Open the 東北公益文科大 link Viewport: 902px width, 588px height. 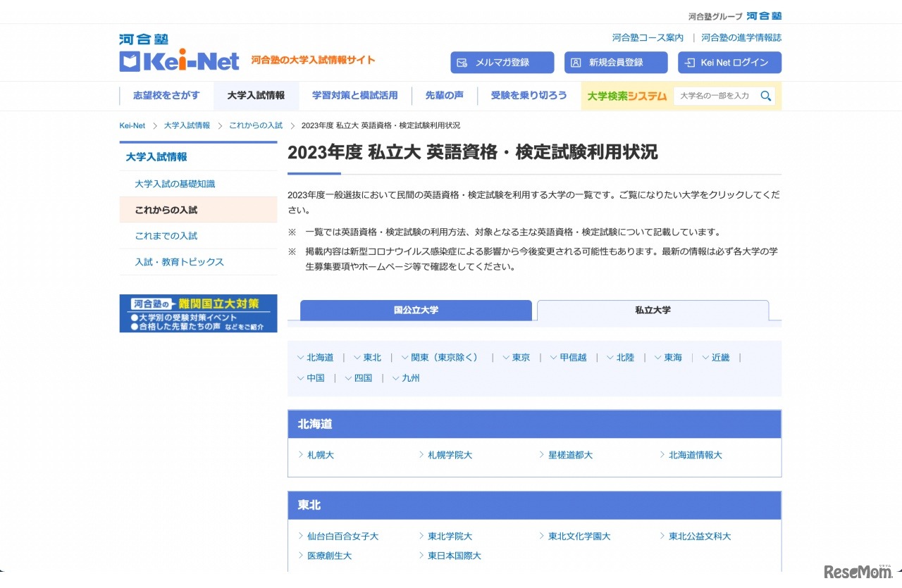click(x=699, y=537)
